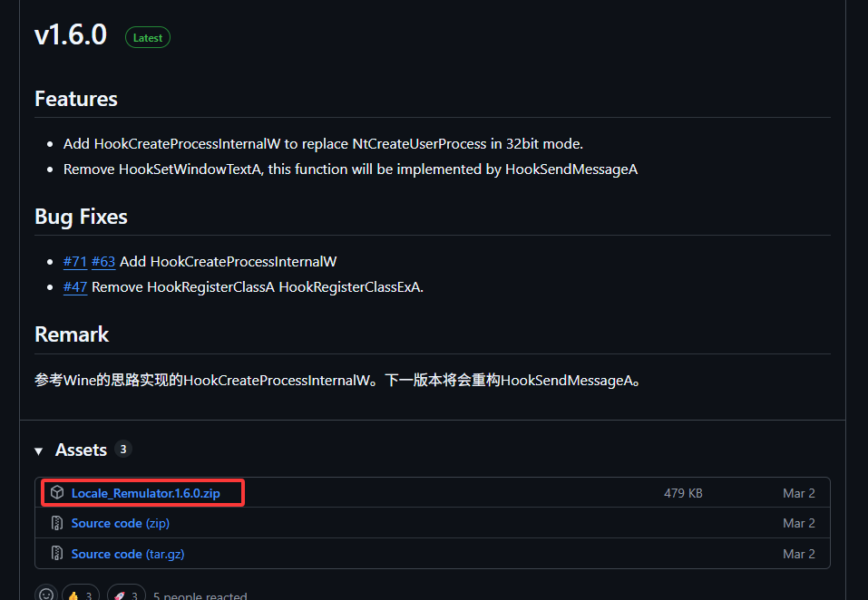Click the package icon beside Locale_Remulator.1.6.0.zip
This screenshot has width=868, height=600.
57,492
